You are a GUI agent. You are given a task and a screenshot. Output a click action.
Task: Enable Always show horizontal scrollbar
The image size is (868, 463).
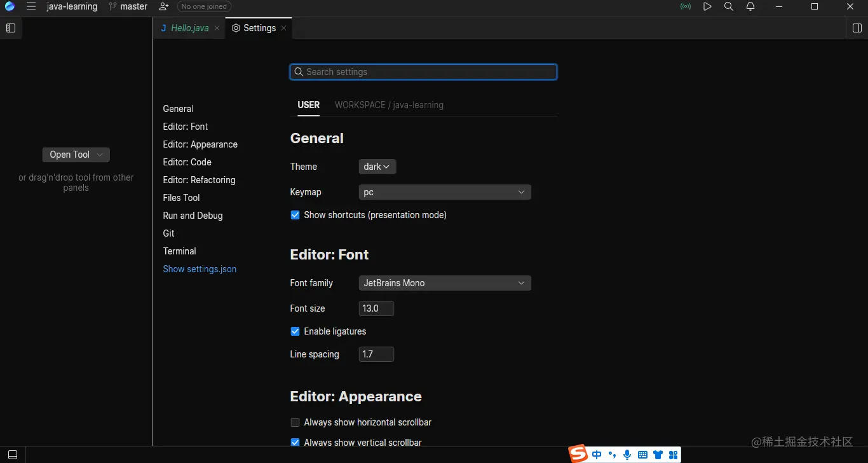(295, 422)
